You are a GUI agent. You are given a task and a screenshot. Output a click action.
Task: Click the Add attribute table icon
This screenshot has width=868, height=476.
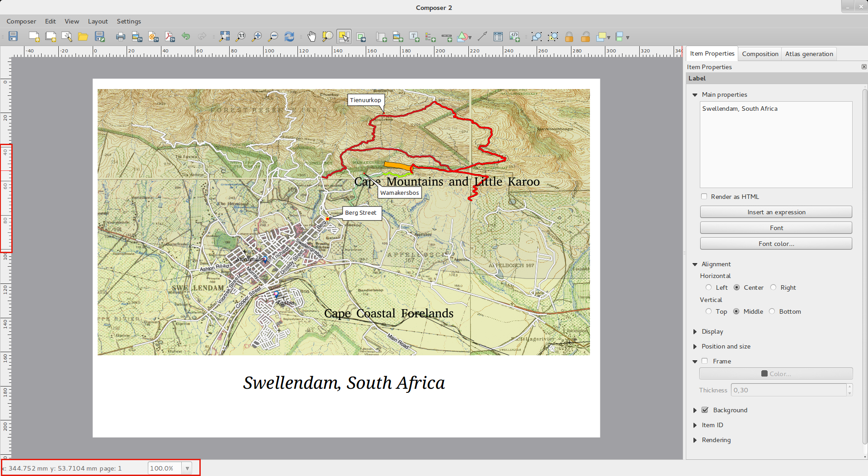coord(498,37)
